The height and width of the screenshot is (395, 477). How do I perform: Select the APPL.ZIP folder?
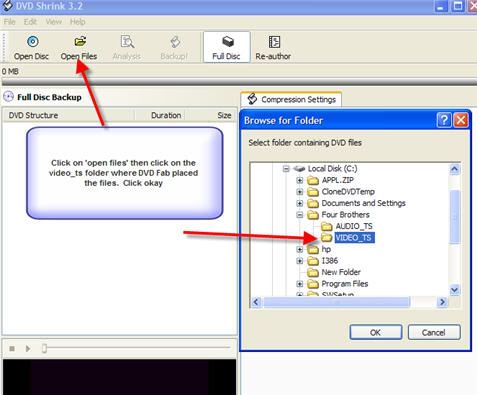pyautogui.click(x=337, y=180)
